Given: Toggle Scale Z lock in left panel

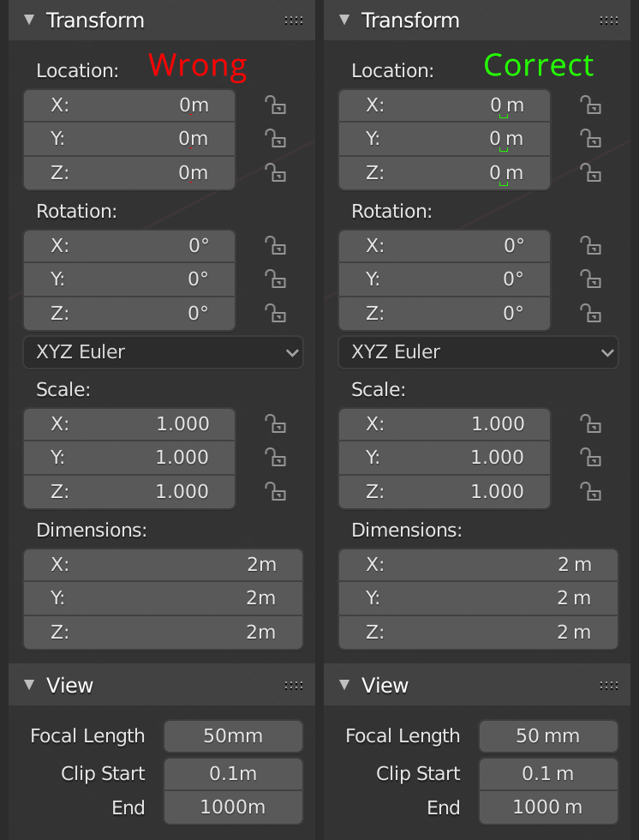Looking at the screenshot, I should (x=275, y=491).
